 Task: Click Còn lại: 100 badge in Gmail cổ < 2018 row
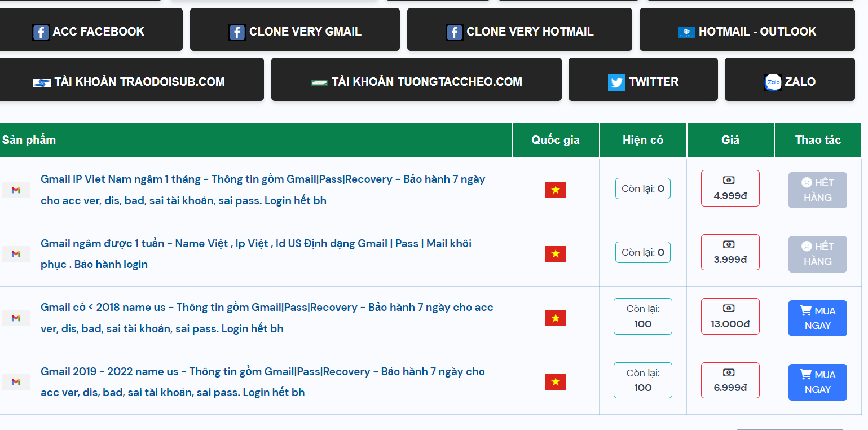click(x=643, y=317)
